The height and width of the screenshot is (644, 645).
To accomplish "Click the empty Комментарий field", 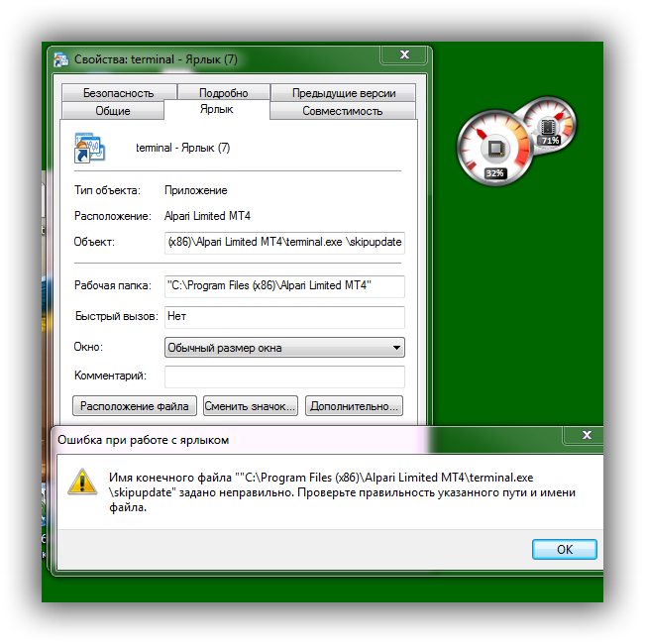I will click(x=284, y=376).
